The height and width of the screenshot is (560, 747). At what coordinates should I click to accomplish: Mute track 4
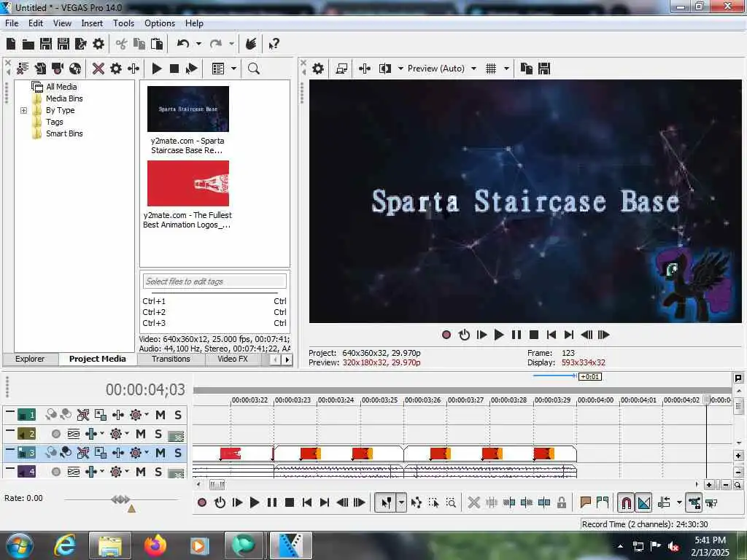141,472
